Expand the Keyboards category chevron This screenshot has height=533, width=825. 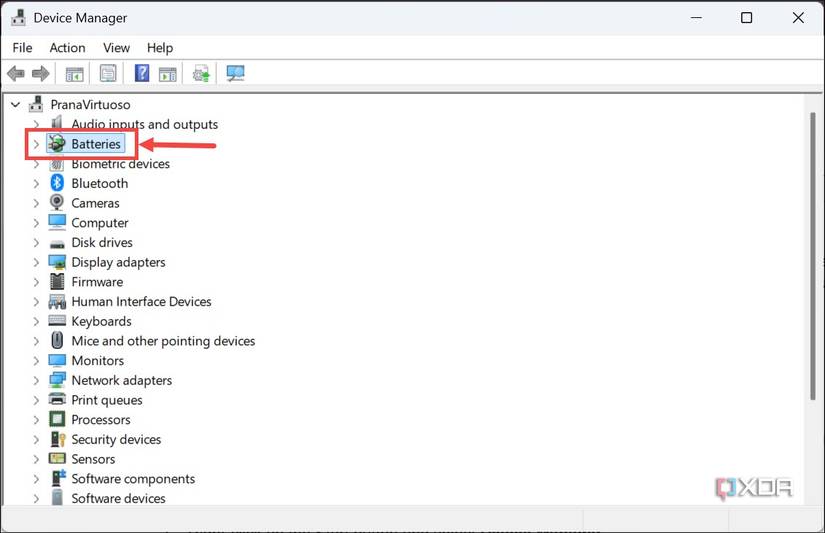point(36,321)
